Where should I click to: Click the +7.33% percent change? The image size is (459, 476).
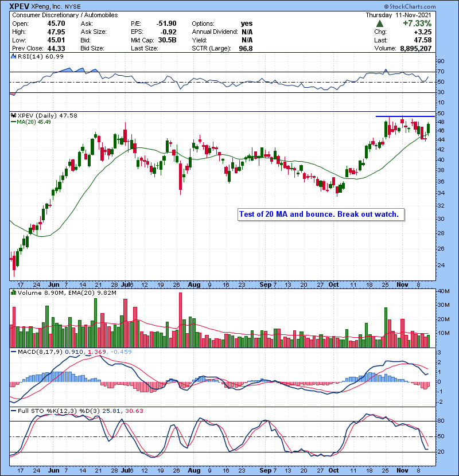(x=417, y=24)
